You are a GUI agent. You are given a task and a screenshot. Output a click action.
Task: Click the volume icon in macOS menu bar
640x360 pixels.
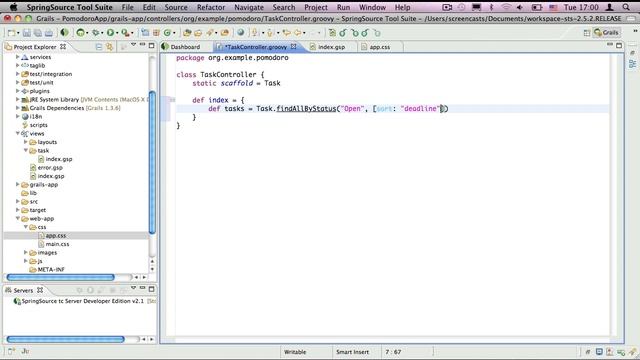pos(520,7)
